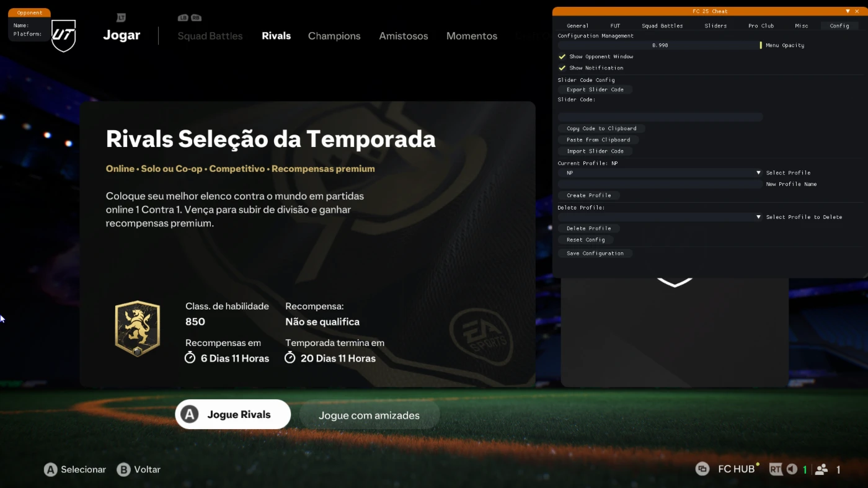Adjust the Menu Opacity slider
The width and height of the screenshot is (868, 488).
(x=660, y=45)
